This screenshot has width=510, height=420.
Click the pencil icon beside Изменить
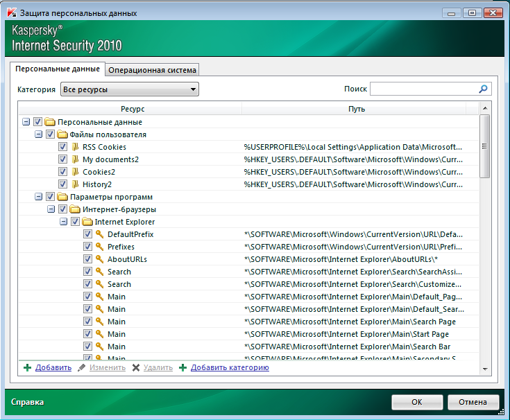(82, 368)
